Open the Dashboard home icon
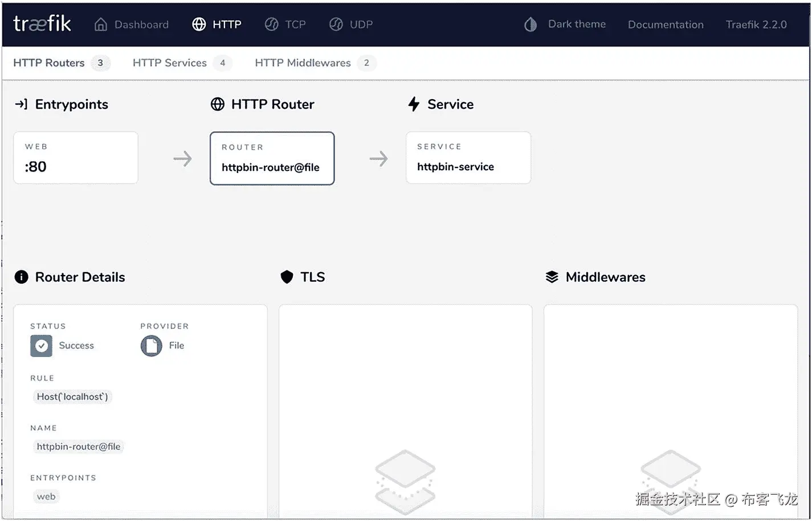This screenshot has height=521, width=812. (x=101, y=24)
